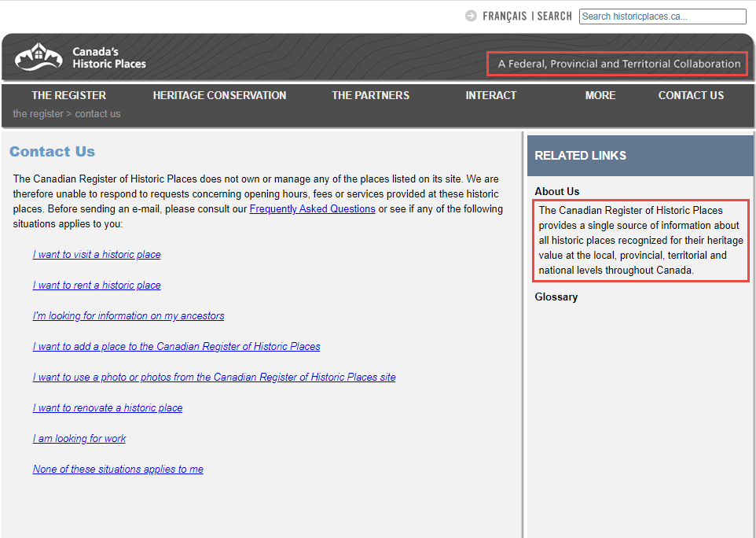756x538 pixels.
Task: Open The Partners menu
Action: 370,95
